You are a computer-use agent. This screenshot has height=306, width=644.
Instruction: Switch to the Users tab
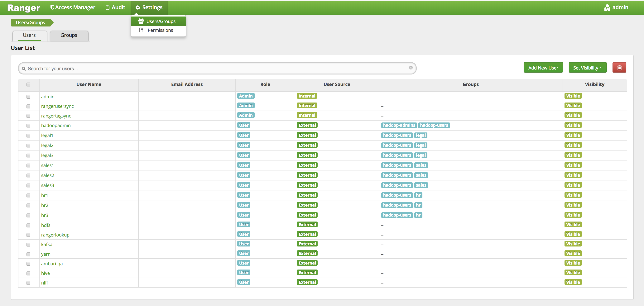[x=29, y=36]
